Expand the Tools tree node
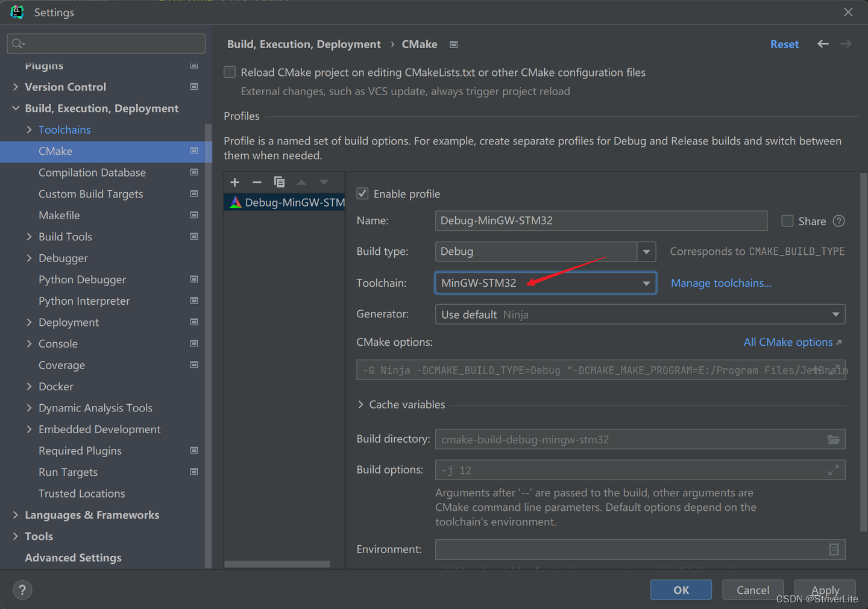868x609 pixels. pyautogui.click(x=15, y=536)
